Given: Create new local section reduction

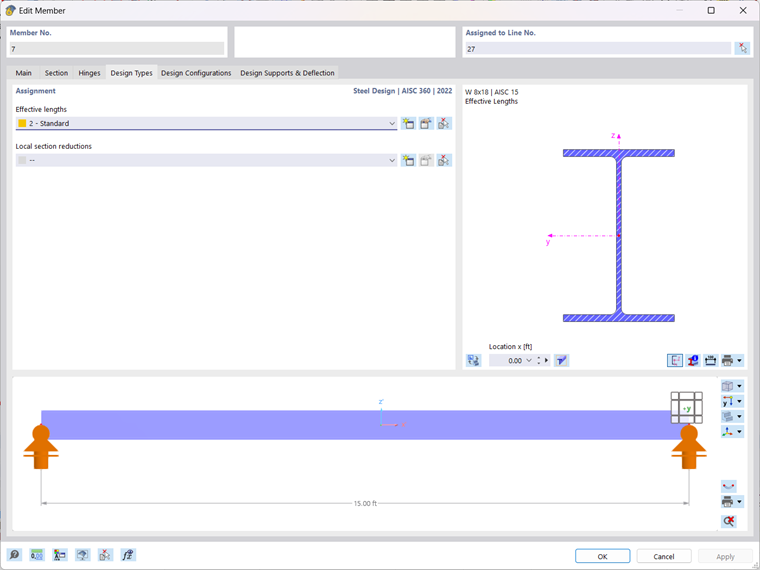Looking at the screenshot, I should tap(409, 160).
